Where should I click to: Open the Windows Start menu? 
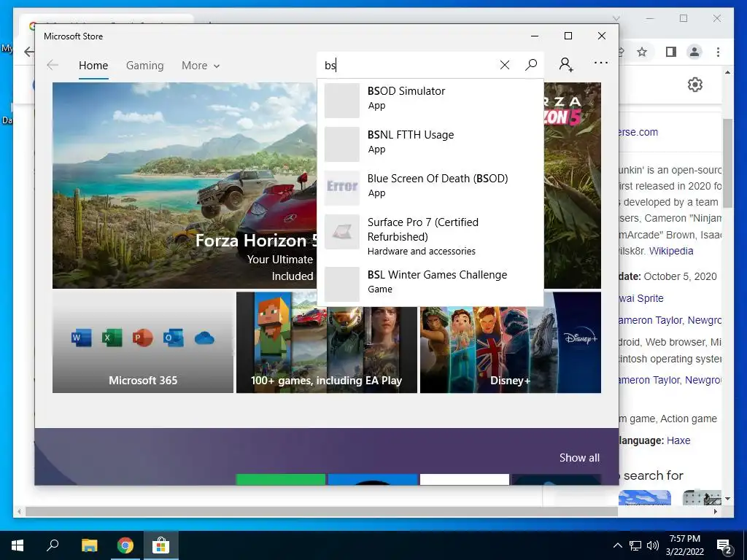point(18,545)
